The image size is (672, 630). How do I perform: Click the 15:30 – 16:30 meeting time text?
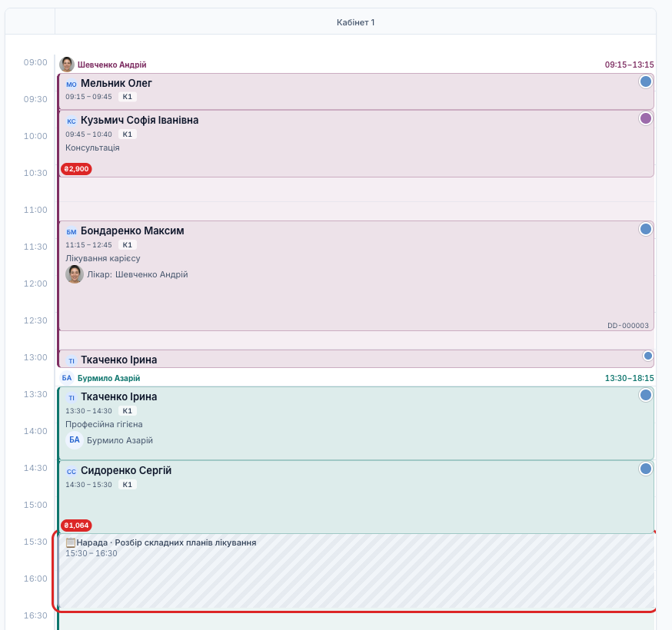pos(91,553)
